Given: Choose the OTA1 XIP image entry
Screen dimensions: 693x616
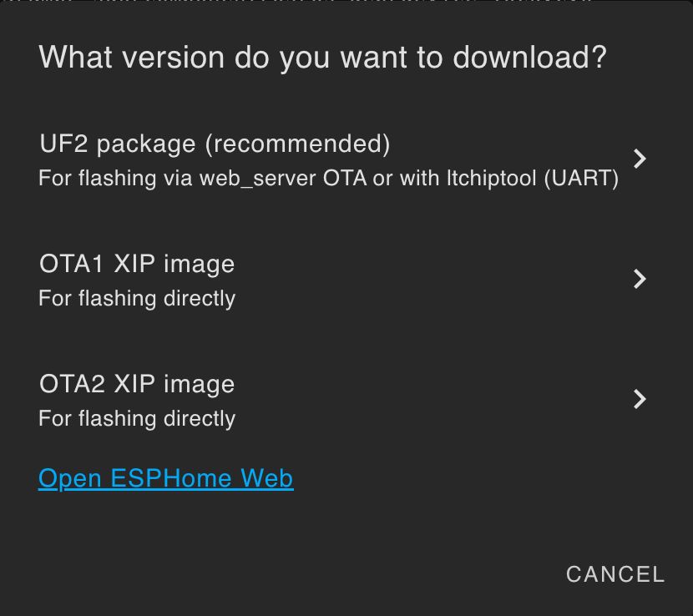Looking at the screenshot, I should click(x=137, y=265).
